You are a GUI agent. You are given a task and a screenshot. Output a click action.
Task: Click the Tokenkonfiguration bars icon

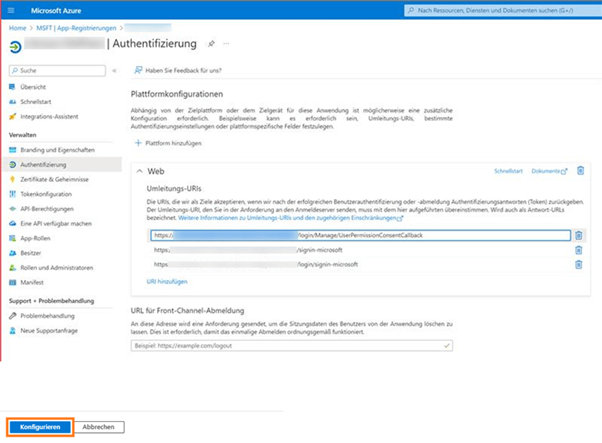click(x=12, y=194)
